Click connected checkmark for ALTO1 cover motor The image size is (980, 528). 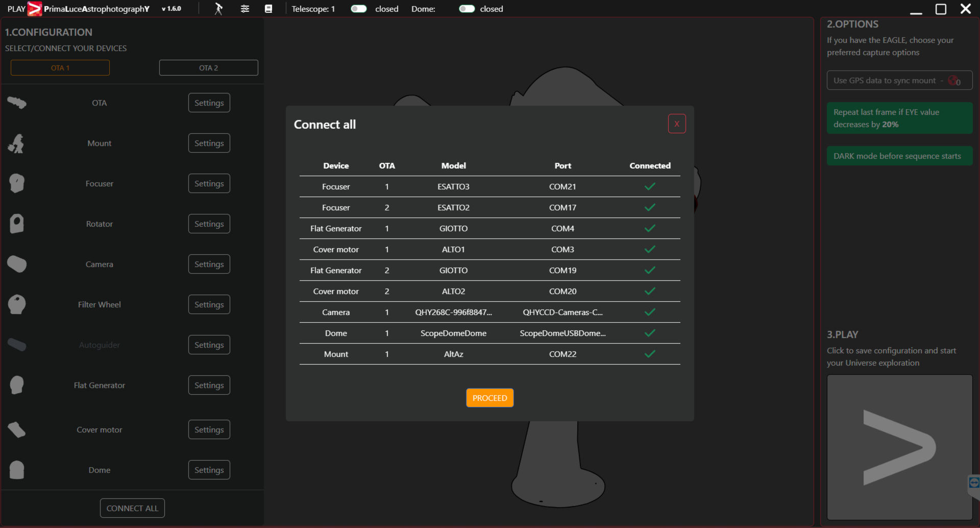pyautogui.click(x=650, y=249)
